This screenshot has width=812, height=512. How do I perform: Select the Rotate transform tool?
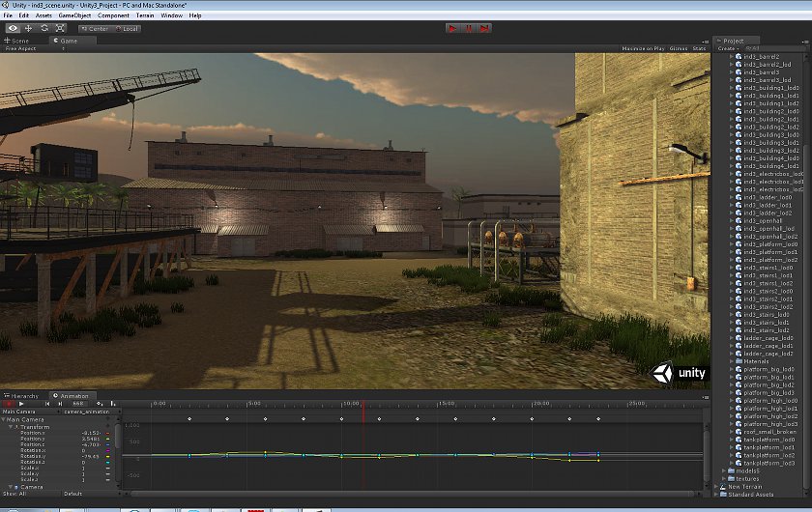pyautogui.click(x=44, y=28)
